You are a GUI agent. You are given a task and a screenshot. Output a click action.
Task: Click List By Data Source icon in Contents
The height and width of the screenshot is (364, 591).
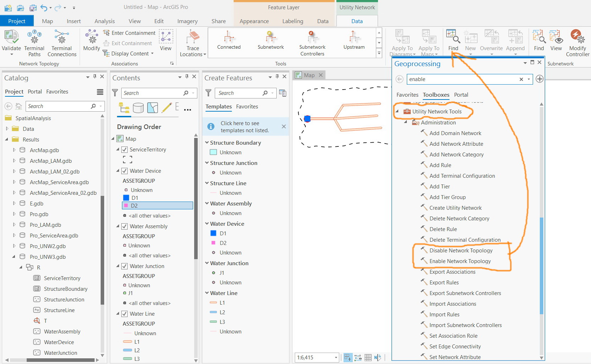point(138,107)
